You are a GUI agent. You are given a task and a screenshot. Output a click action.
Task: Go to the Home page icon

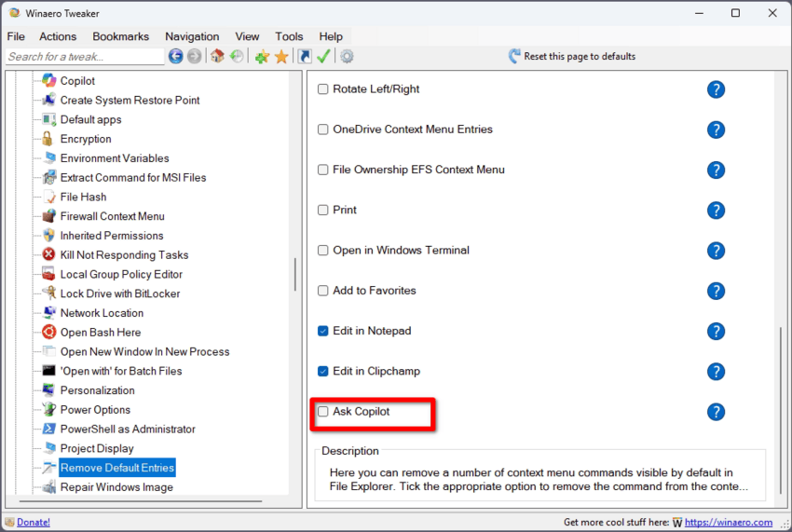(x=217, y=56)
